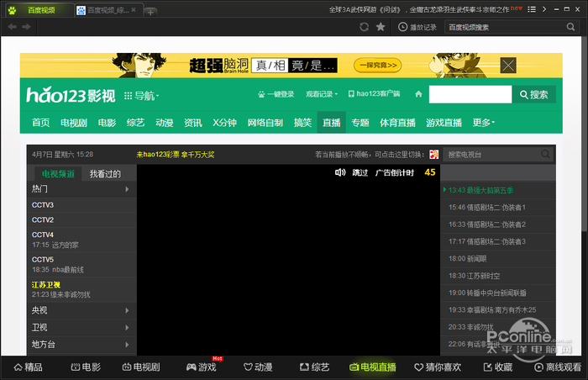Go forward with the right arrow
Screen dimensions: 588x380
click(x=26, y=27)
